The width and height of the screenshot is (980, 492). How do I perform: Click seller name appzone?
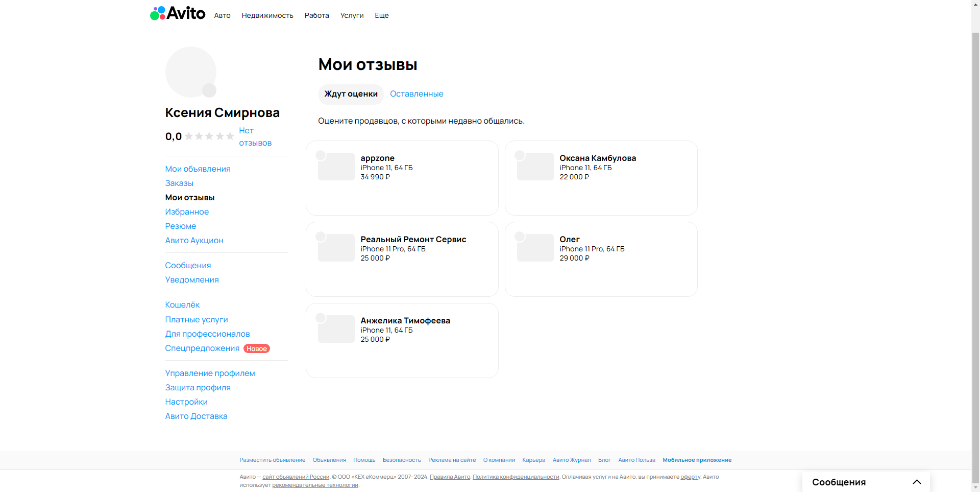pos(377,158)
